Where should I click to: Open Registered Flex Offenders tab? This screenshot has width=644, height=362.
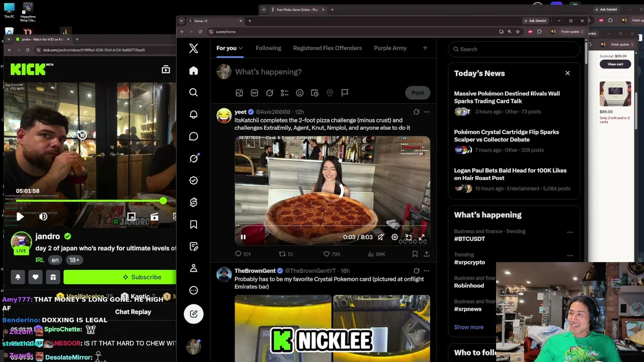[328, 48]
